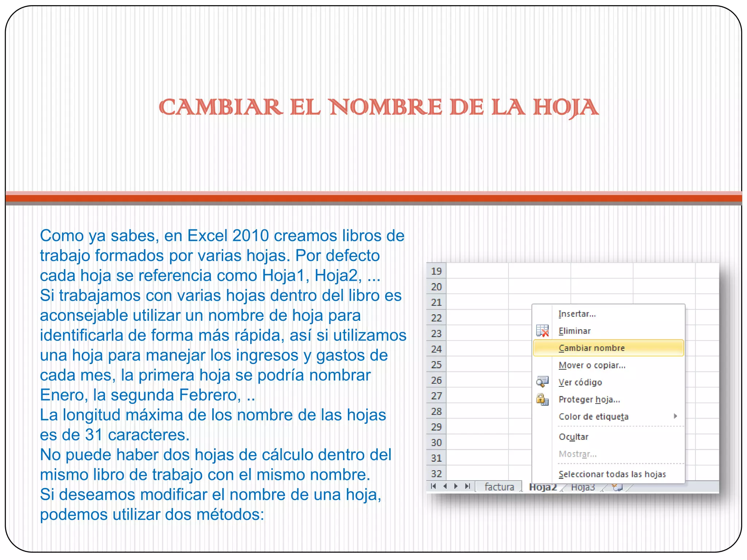Switch to the factura sheet tab

(x=499, y=487)
